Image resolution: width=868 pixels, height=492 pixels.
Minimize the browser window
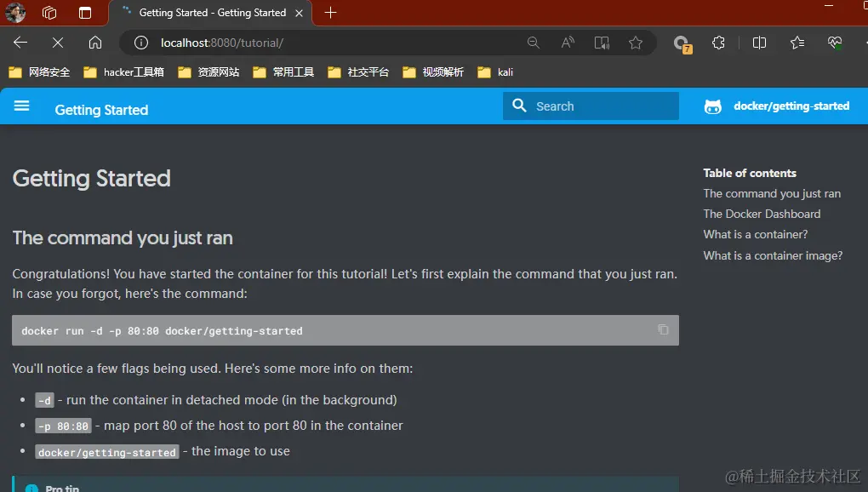pos(829,6)
